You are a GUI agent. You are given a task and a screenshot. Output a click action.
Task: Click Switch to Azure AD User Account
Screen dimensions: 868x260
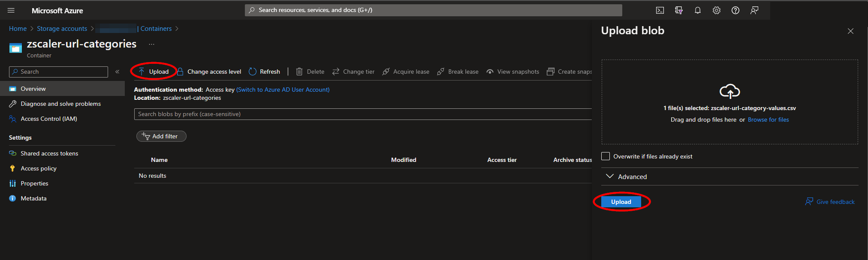283,90
